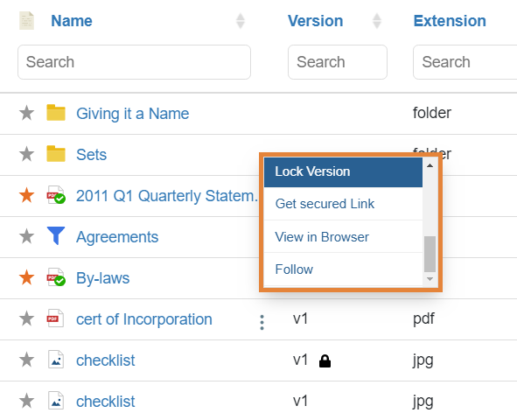Click the lock icon on checklist v1

(325, 361)
